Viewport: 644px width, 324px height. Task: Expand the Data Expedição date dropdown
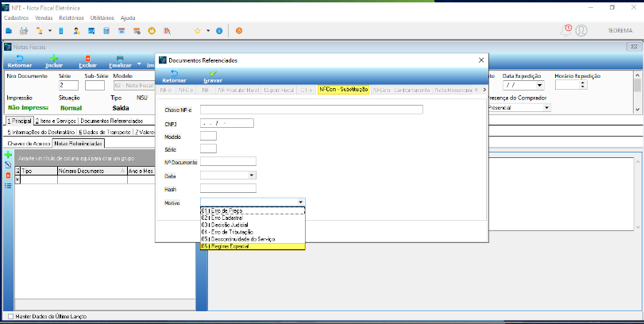(x=540, y=86)
